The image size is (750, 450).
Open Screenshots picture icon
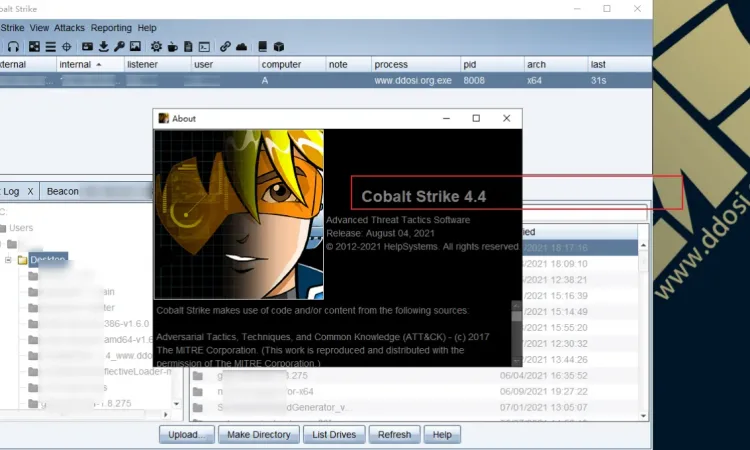click(135, 46)
